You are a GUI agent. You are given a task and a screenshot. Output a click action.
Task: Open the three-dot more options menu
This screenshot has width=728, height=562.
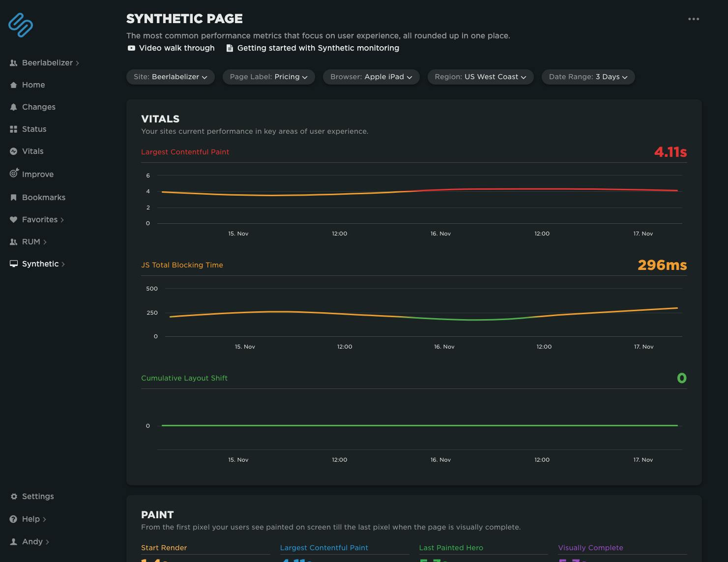point(694,19)
